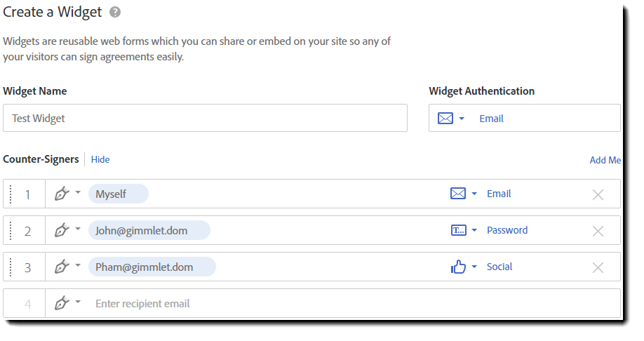644x341 pixels.
Task: Click the Widget Name text field
Action: 205,119
